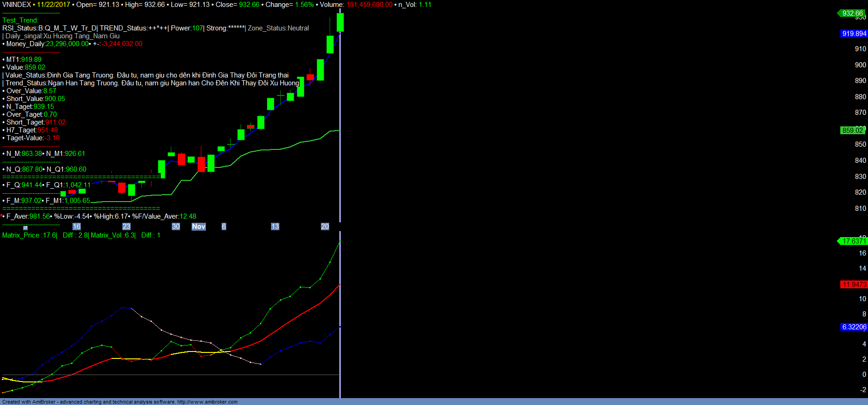868x405 pixels.
Task: Click the 11/22/2017 date in the header
Action: 54,5
